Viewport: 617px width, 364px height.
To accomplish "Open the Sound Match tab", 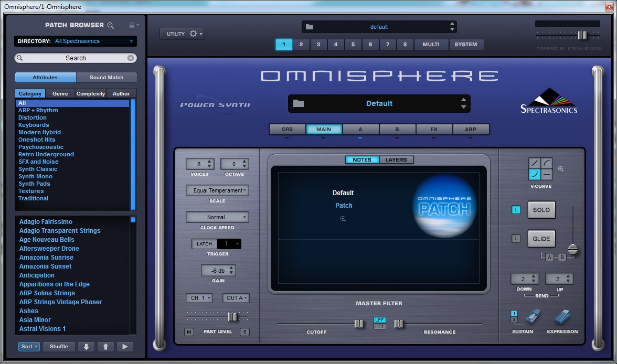I will 107,78.
